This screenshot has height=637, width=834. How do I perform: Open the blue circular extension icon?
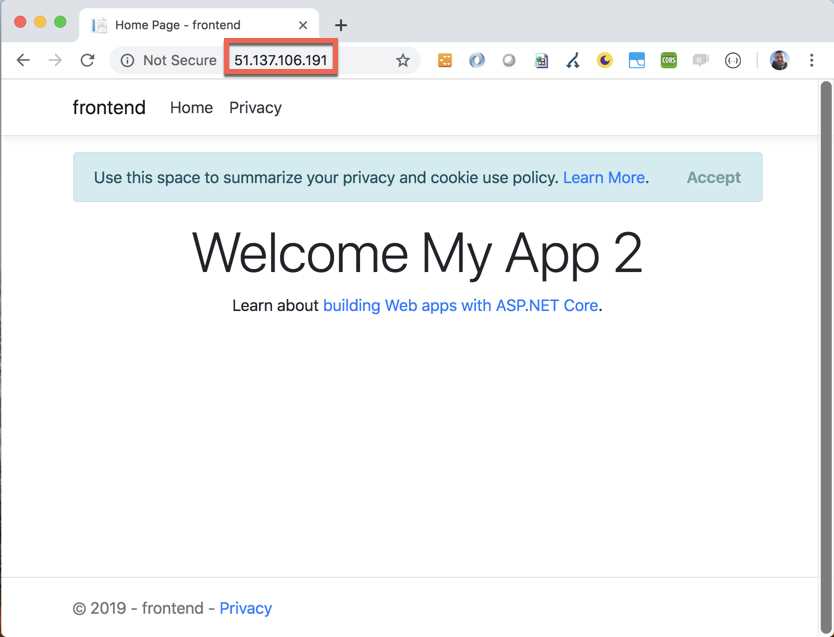pos(477,60)
